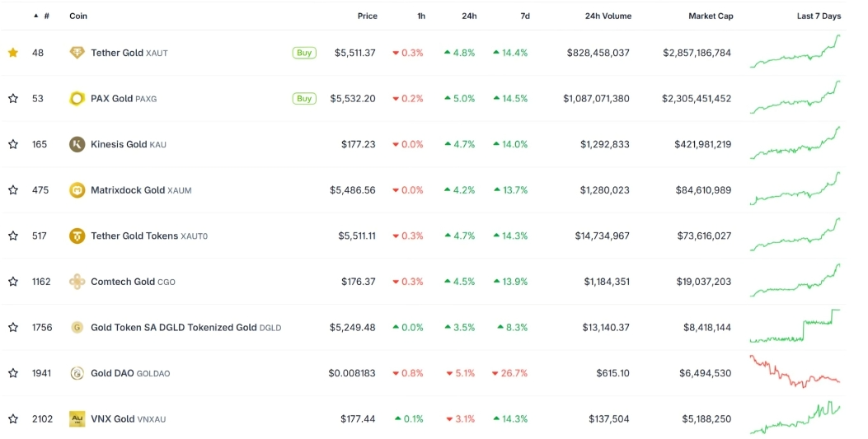View Comtech Gold 7-day sparkline
Image resolution: width=868 pixels, height=439 pixels.
pyautogui.click(x=795, y=280)
